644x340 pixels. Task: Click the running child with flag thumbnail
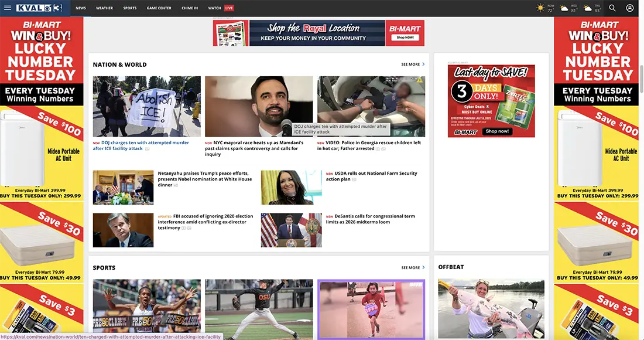coord(371,309)
